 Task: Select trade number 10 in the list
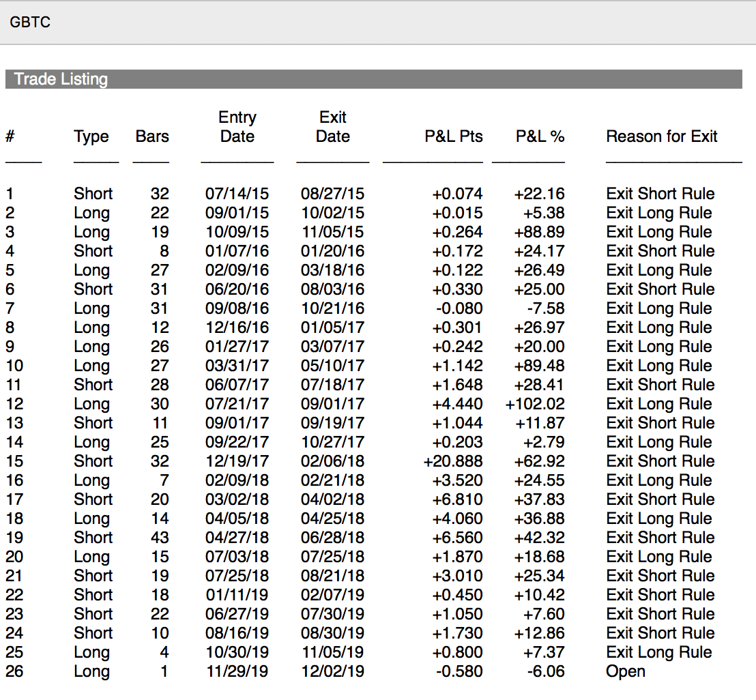point(14,366)
